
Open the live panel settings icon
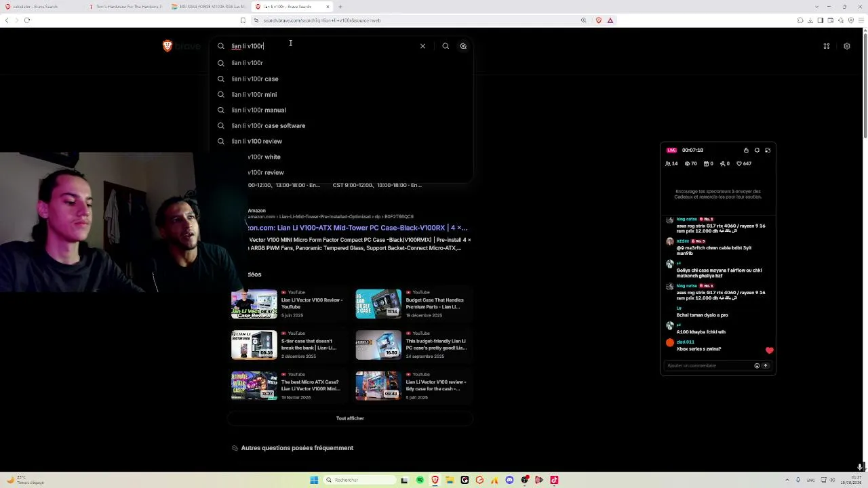757,150
